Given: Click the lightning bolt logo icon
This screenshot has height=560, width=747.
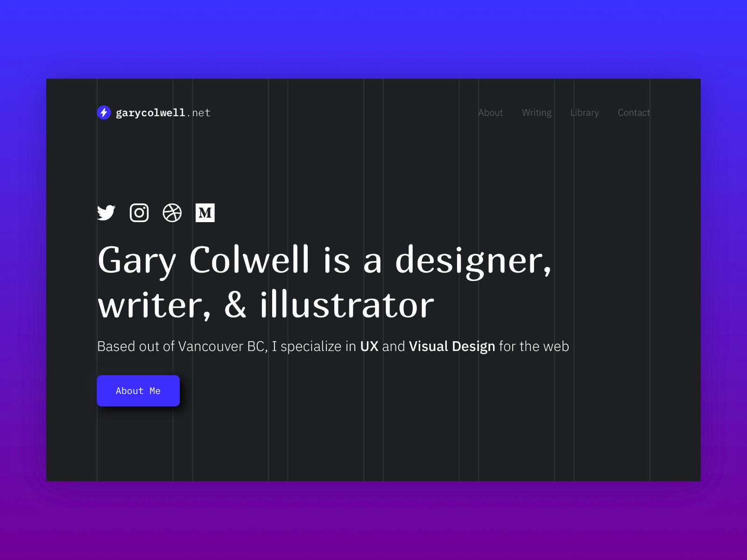Looking at the screenshot, I should [x=104, y=112].
